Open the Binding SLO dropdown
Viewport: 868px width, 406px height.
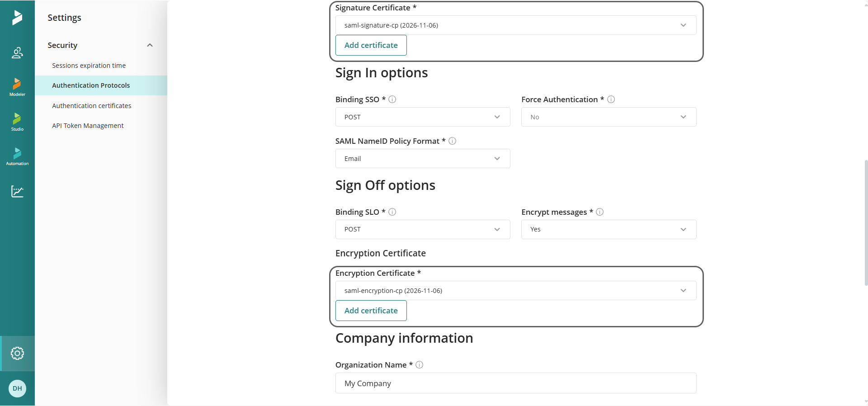pos(423,229)
